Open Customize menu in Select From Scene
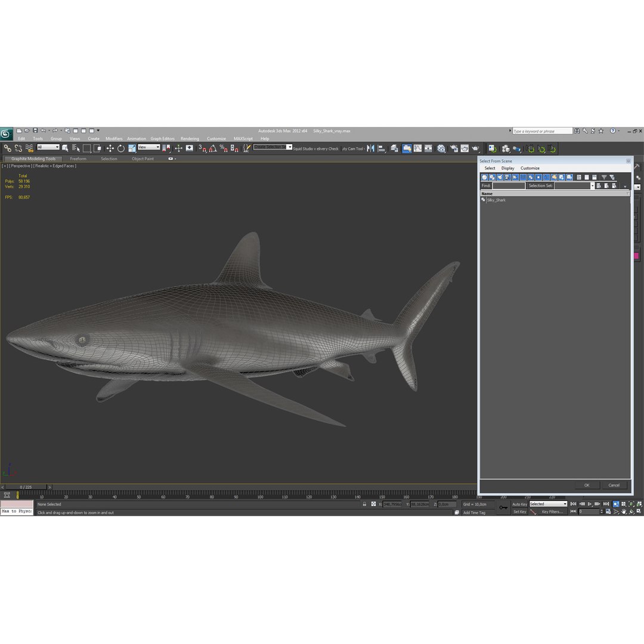Viewport: 644px width, 644px height. pos(530,168)
